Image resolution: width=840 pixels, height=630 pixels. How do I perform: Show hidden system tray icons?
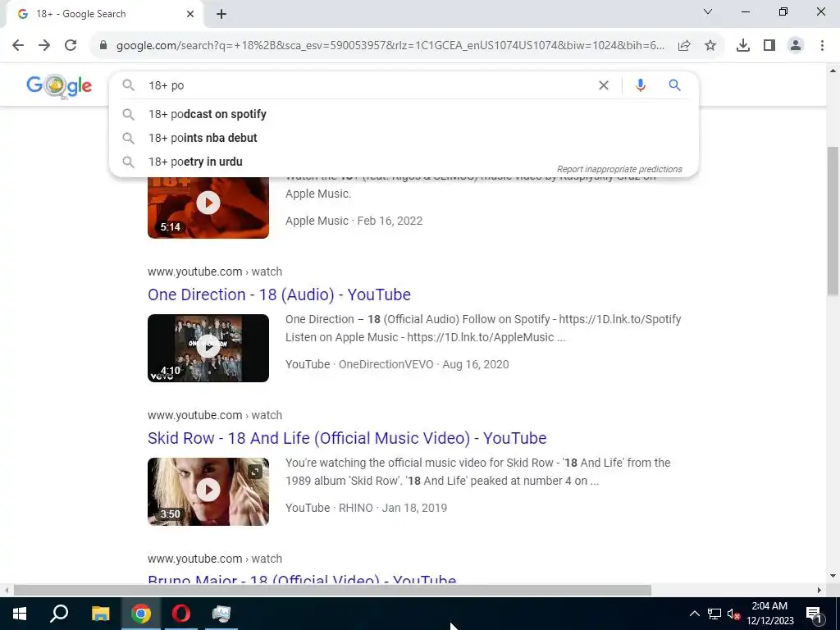point(694,614)
